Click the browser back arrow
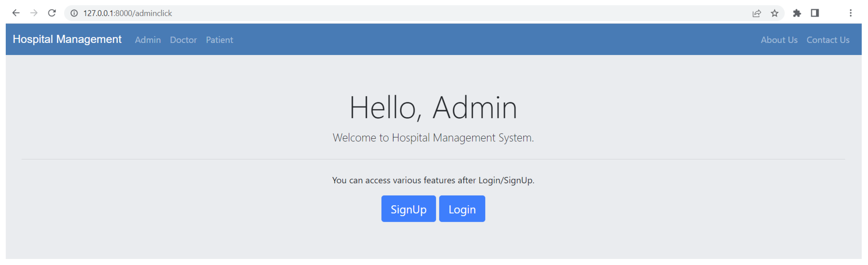Viewport: 868px width, 265px height. click(x=16, y=13)
